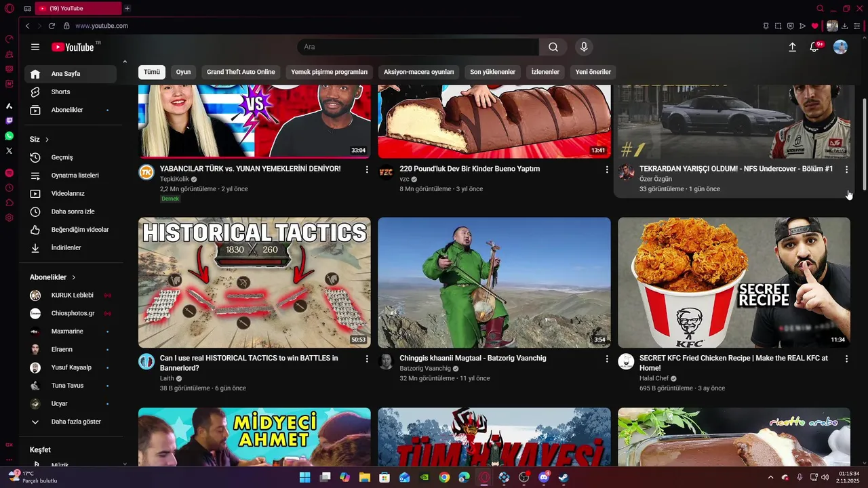Open options for SECRET KFC video
Image resolution: width=868 pixels, height=488 pixels.
pyautogui.click(x=846, y=359)
